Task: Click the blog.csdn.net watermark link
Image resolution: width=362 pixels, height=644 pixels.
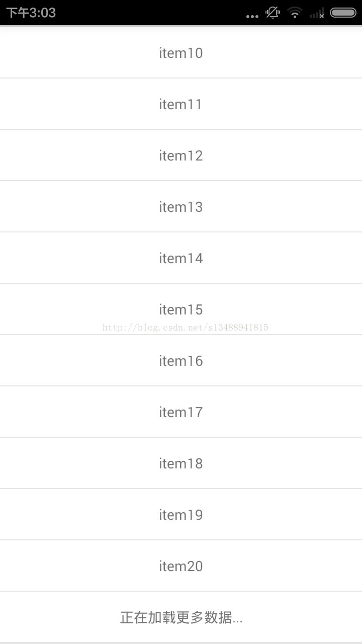Action: tap(186, 328)
